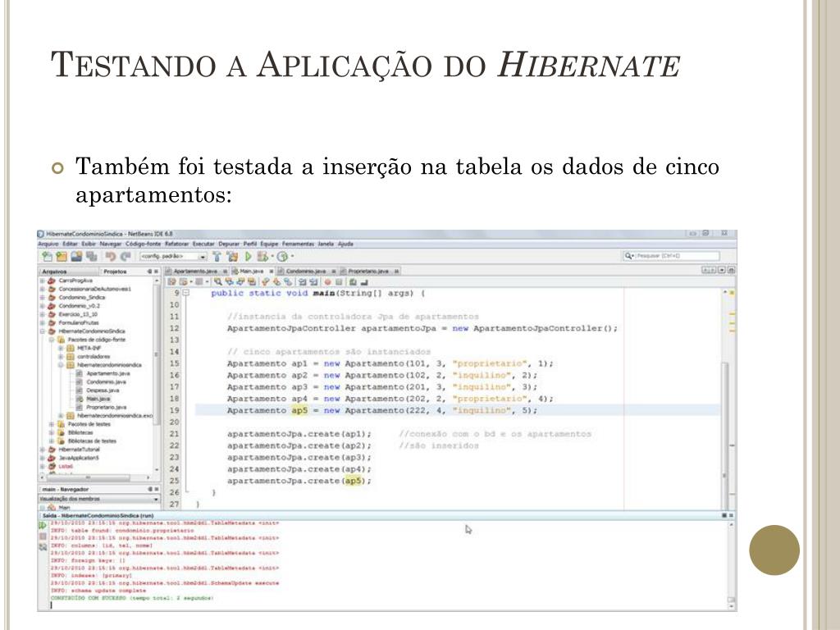Expand the controladores package node

[x=61, y=356]
